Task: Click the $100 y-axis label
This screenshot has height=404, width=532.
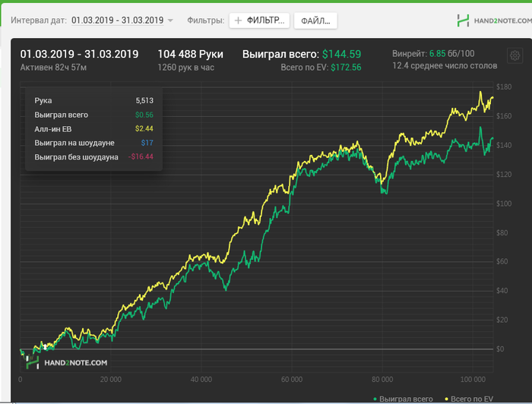Action: coord(504,204)
